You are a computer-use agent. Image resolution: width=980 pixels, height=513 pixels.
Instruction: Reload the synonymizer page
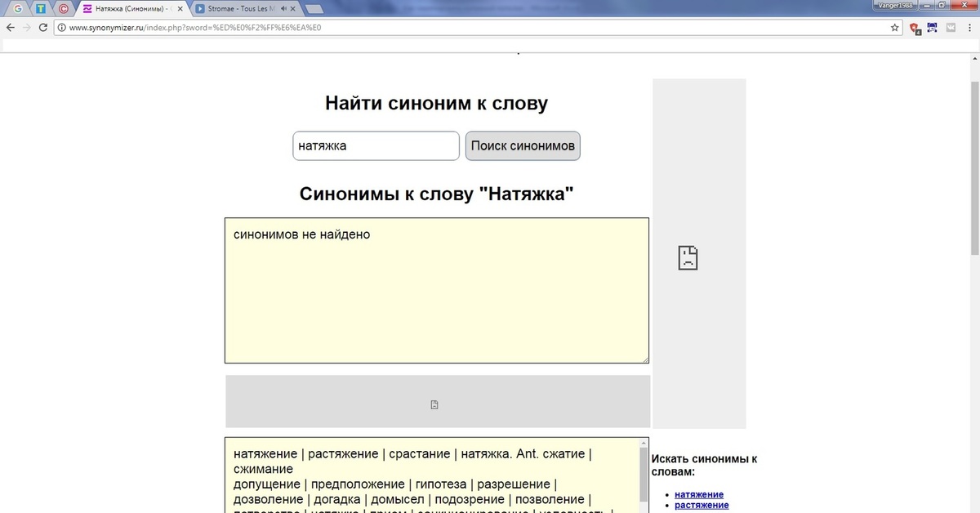[42, 27]
